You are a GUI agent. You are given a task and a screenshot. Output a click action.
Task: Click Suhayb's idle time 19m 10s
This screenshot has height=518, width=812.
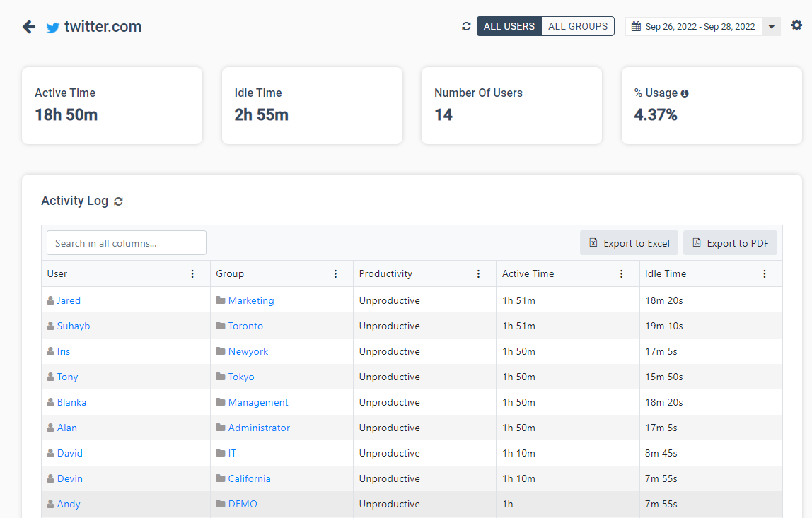[x=664, y=326]
